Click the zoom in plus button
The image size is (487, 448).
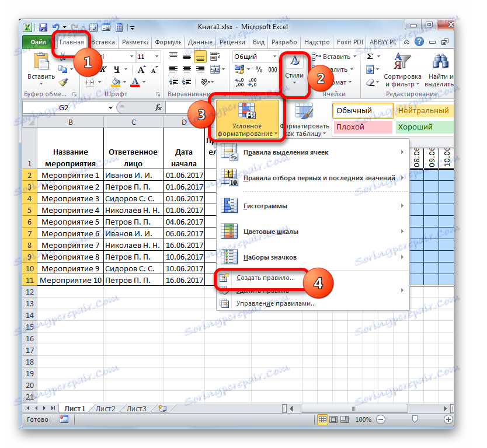[x=448, y=419]
